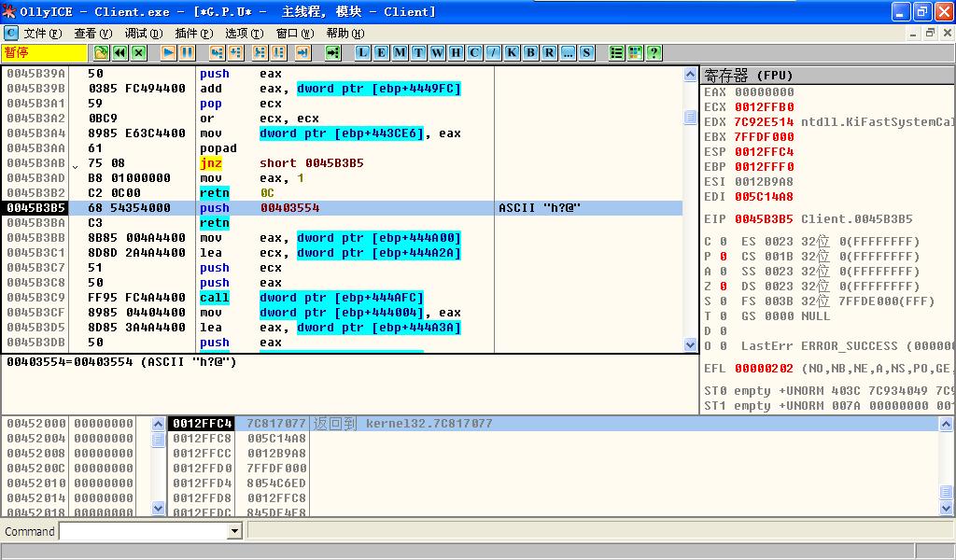The image size is (956, 560).
Task: Click the EFL 00000202 flags value
Action: coord(764,368)
